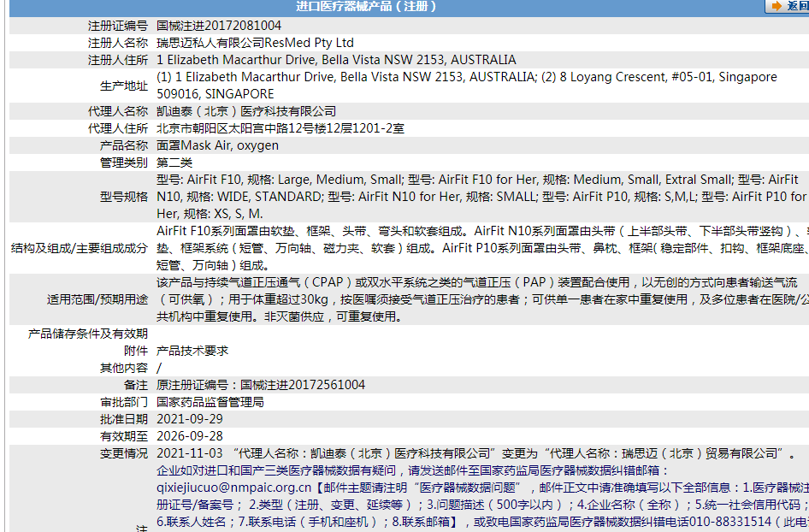
Task: Select approval date 2021-09-29
Action: (x=190, y=419)
